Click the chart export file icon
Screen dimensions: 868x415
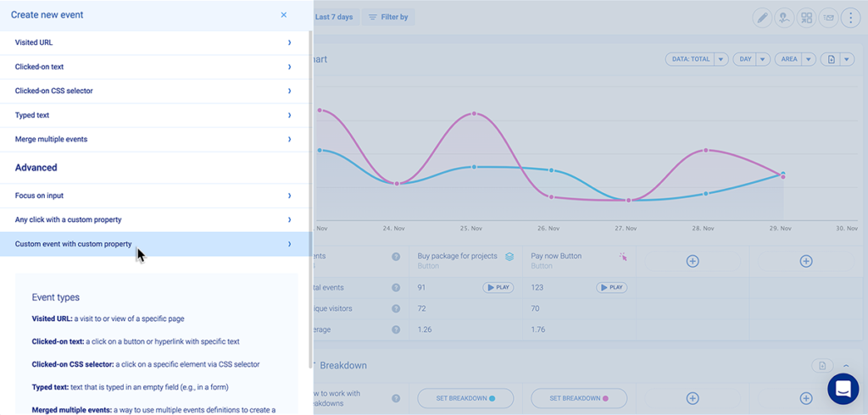[831, 59]
